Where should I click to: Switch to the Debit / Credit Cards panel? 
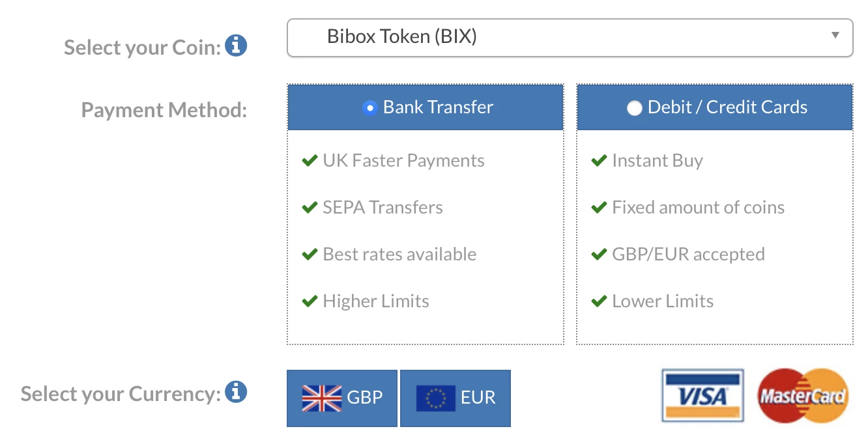714,107
